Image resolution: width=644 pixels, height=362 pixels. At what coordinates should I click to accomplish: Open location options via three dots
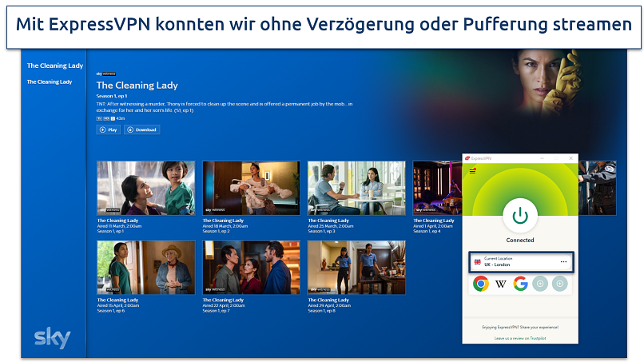[563, 262]
